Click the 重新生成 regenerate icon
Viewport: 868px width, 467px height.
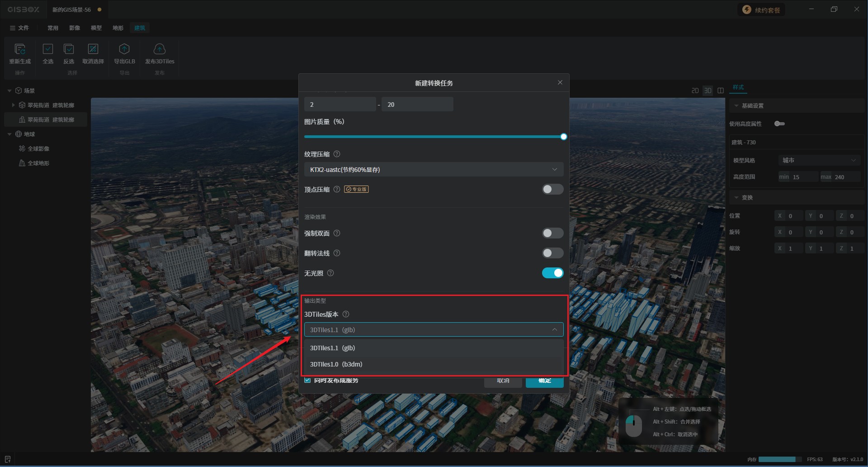tap(20, 49)
